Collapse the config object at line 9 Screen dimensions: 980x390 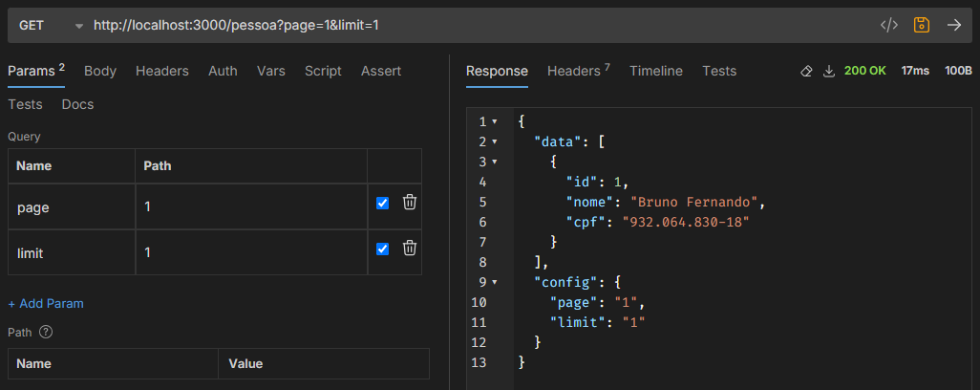coord(495,282)
